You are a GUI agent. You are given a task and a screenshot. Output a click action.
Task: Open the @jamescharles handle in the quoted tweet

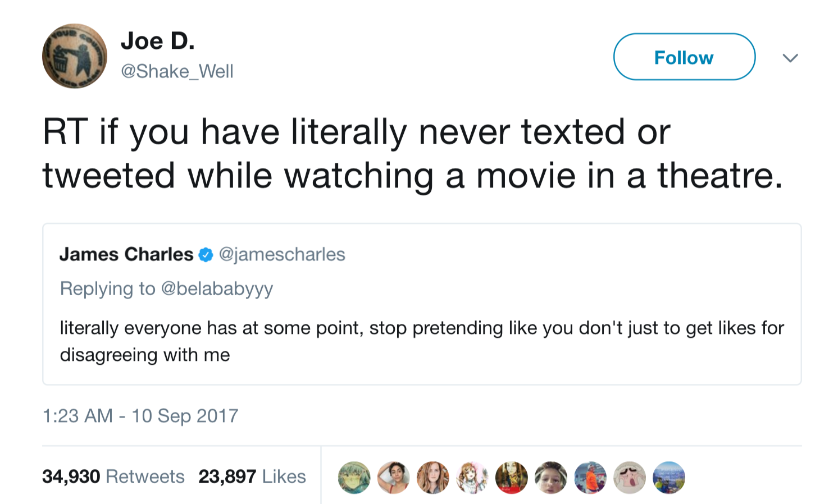[x=282, y=255]
